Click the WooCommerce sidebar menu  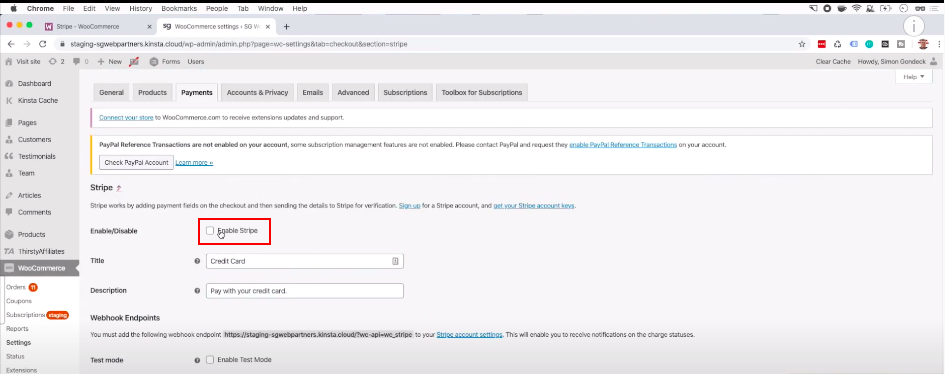click(39, 268)
